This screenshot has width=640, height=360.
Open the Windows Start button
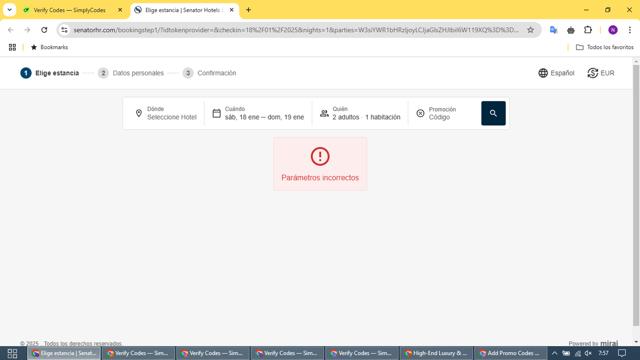pos(12,353)
